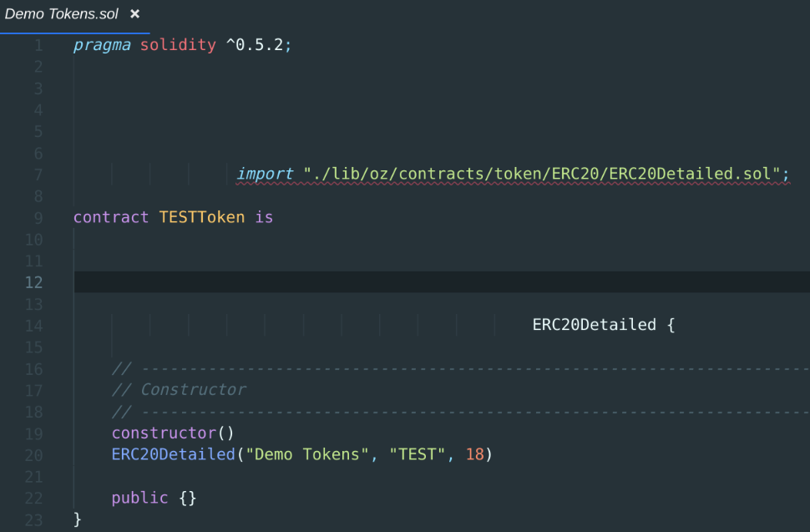The width and height of the screenshot is (810, 532).
Task: Close the Demo Tokens.sol file tab
Action: pyautogui.click(x=134, y=13)
